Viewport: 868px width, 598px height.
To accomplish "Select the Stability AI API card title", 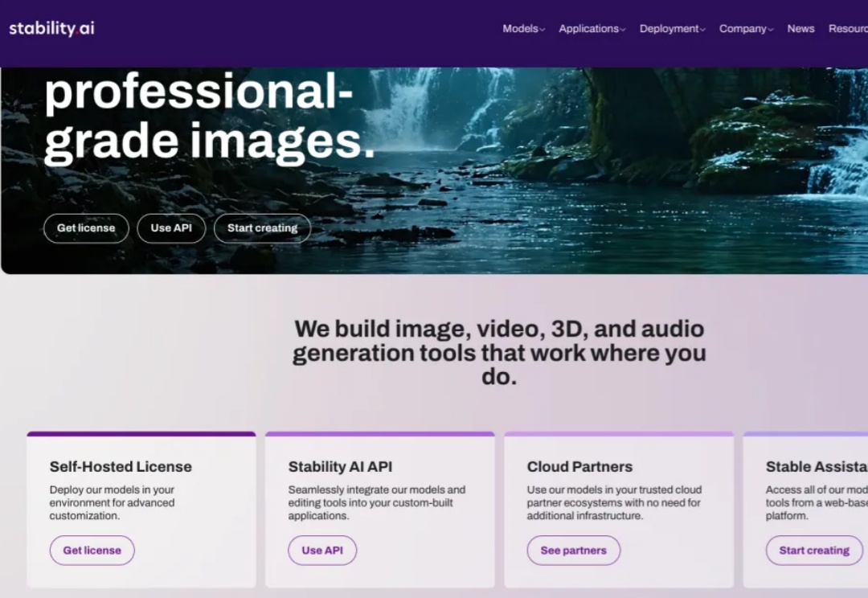I will (340, 467).
